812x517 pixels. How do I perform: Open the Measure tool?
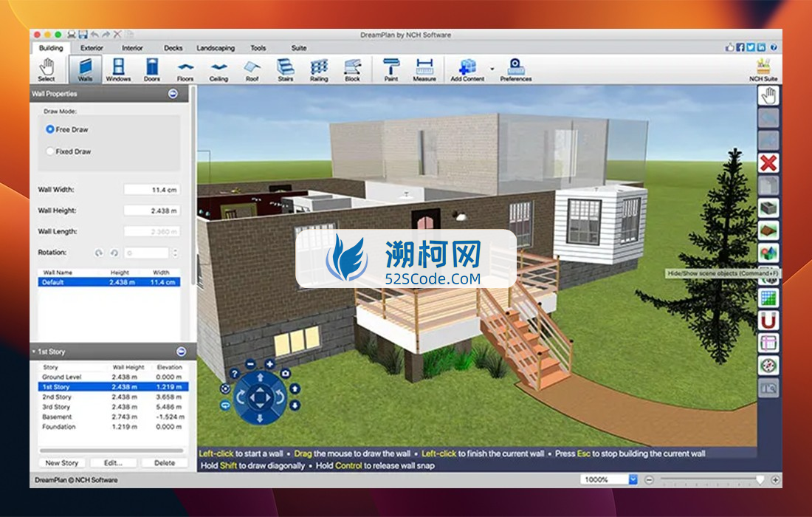coord(424,69)
